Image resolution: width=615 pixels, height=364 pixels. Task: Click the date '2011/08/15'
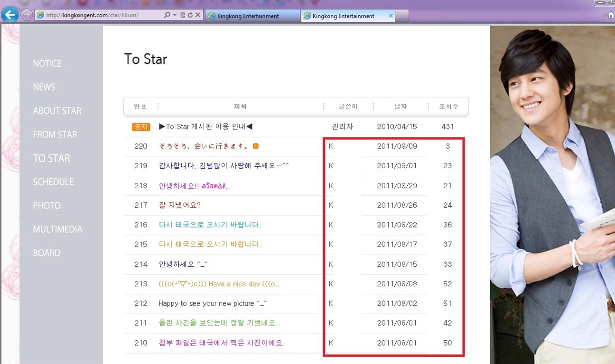397,264
